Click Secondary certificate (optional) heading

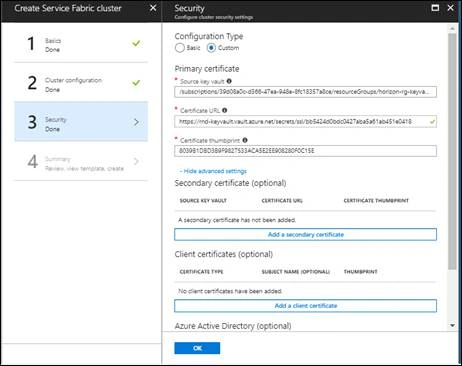click(x=230, y=183)
